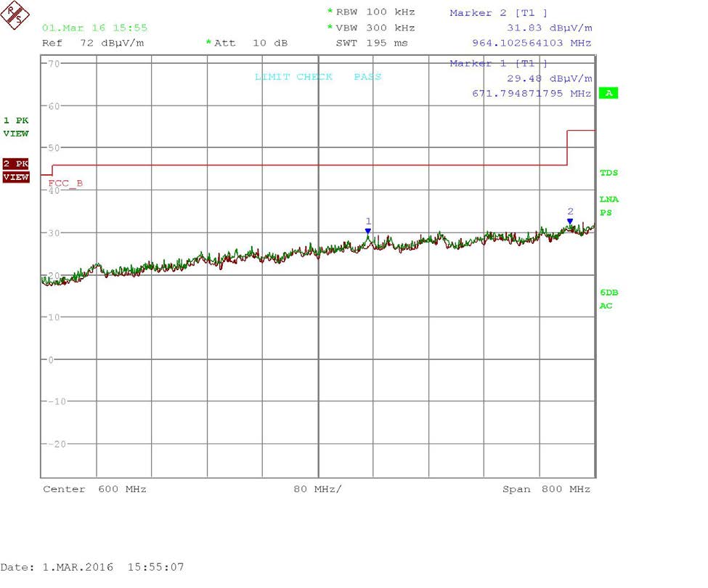Click marker 2 triangle on the trace
Viewport: 708px width, 588px height.
[x=570, y=221]
